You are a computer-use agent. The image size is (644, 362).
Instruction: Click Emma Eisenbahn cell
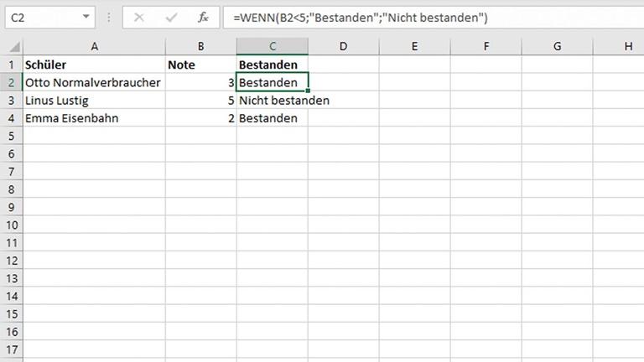click(93, 118)
